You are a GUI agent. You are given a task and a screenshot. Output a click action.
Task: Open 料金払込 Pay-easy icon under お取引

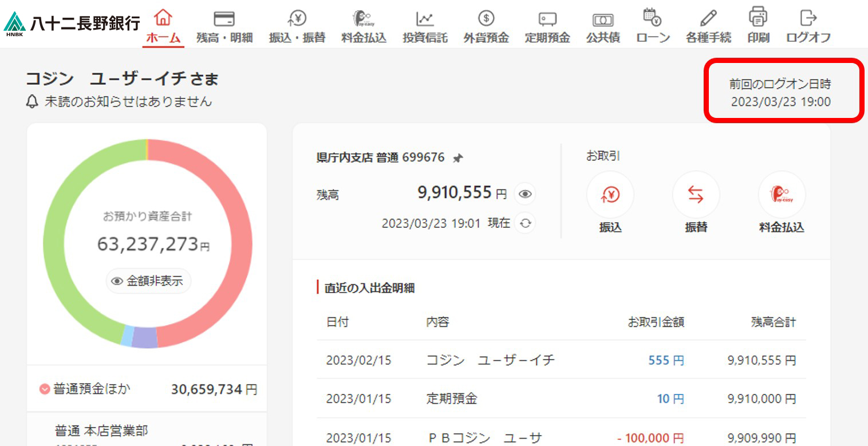point(782,195)
